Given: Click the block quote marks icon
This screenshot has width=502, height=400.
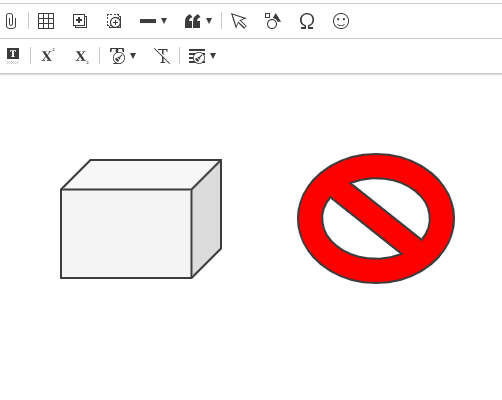Looking at the screenshot, I should (x=193, y=21).
